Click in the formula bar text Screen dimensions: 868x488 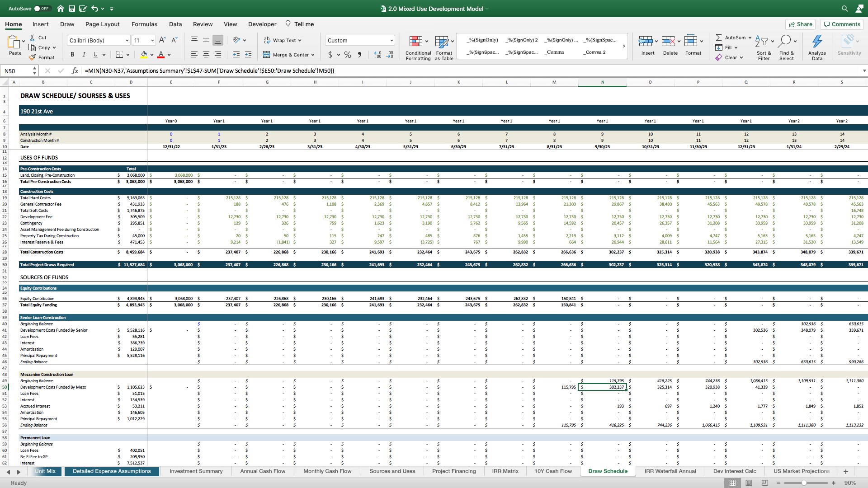[209, 71]
